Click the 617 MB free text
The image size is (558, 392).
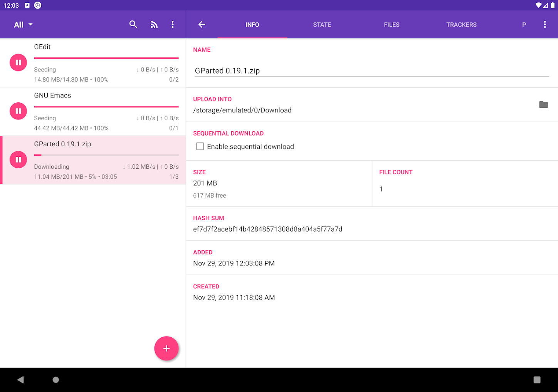pyautogui.click(x=210, y=196)
